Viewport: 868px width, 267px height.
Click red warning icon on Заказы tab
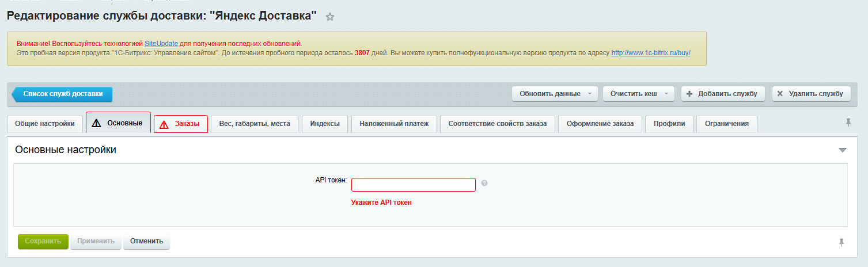[164, 124]
